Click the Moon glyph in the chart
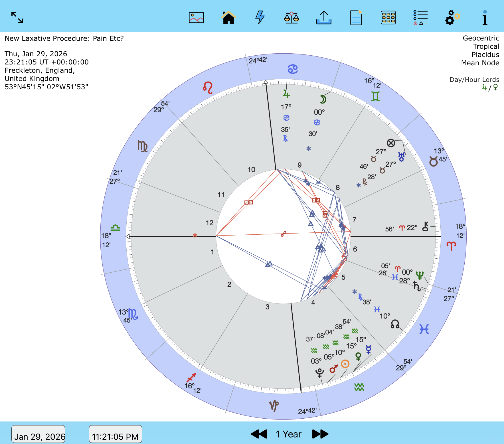504x444 pixels. click(323, 99)
